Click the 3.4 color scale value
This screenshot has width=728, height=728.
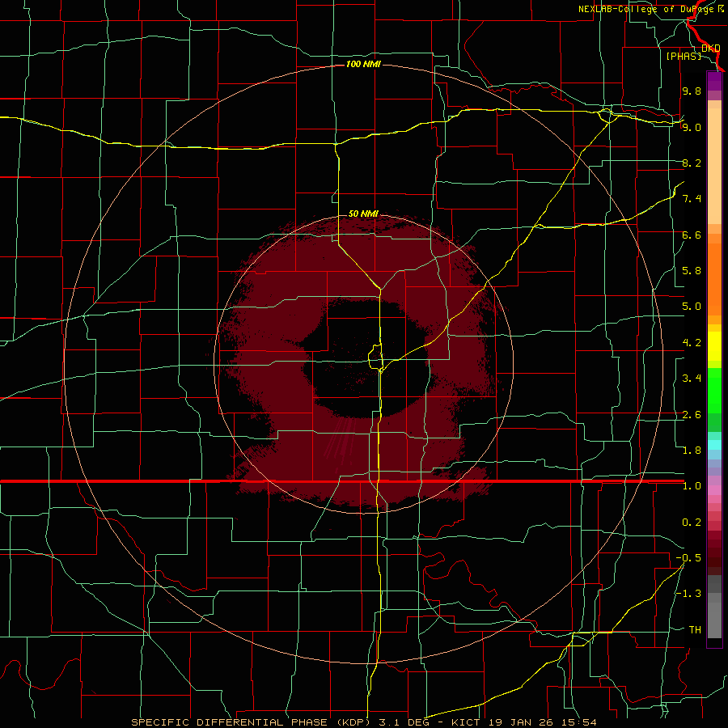[692, 379]
